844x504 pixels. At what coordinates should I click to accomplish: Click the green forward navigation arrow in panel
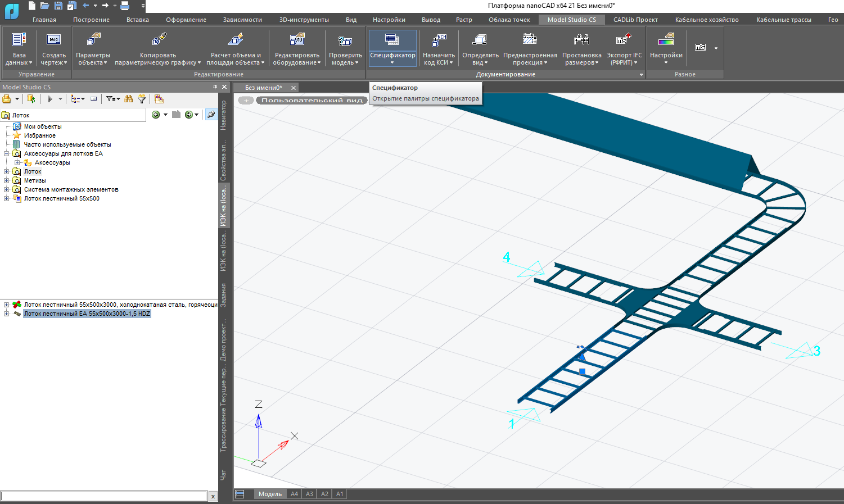coord(188,115)
